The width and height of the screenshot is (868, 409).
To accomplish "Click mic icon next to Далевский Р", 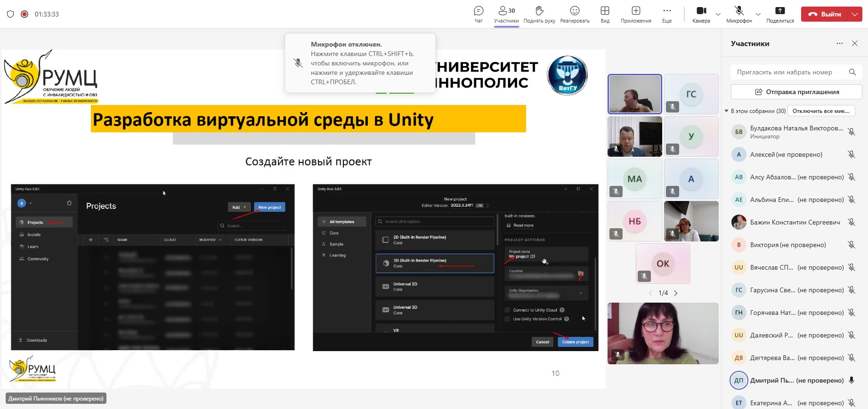I will [852, 335].
